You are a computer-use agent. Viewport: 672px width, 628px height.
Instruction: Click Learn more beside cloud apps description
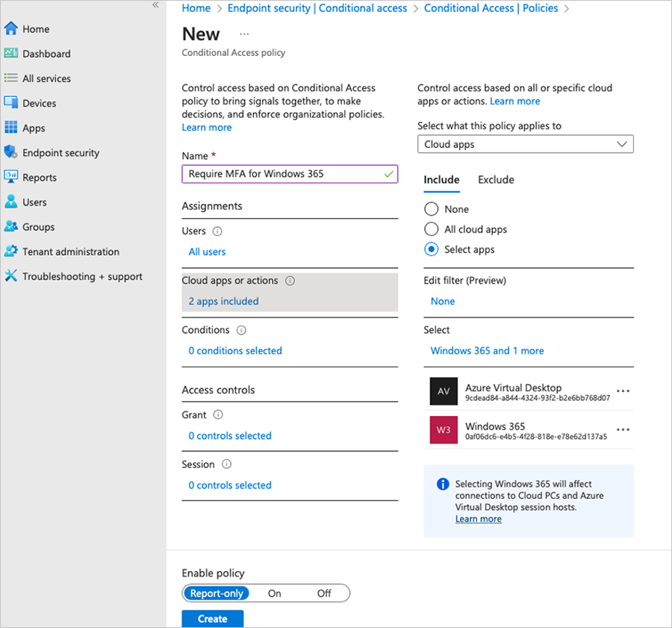click(x=514, y=101)
